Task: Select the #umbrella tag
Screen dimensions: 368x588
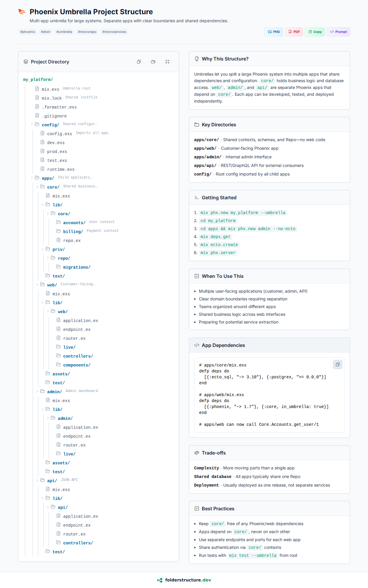Action: click(x=64, y=32)
